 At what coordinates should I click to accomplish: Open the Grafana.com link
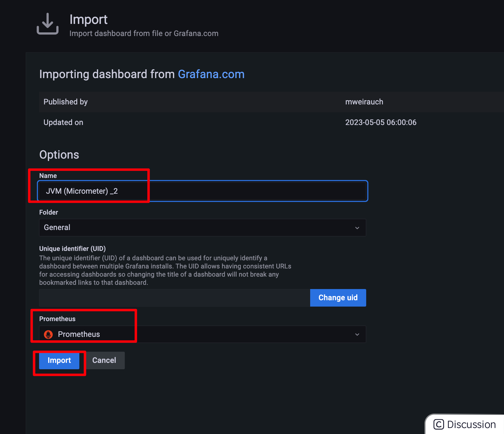[211, 74]
